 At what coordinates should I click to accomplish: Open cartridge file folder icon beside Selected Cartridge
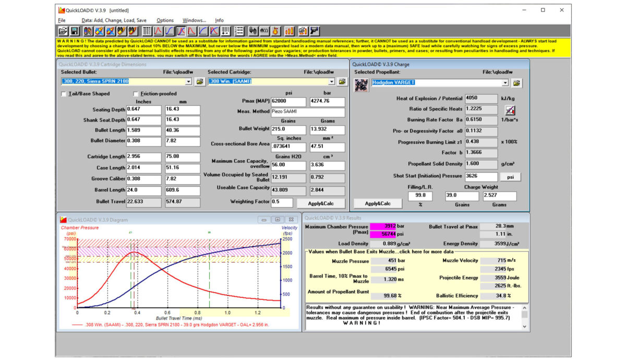pyautogui.click(x=342, y=81)
